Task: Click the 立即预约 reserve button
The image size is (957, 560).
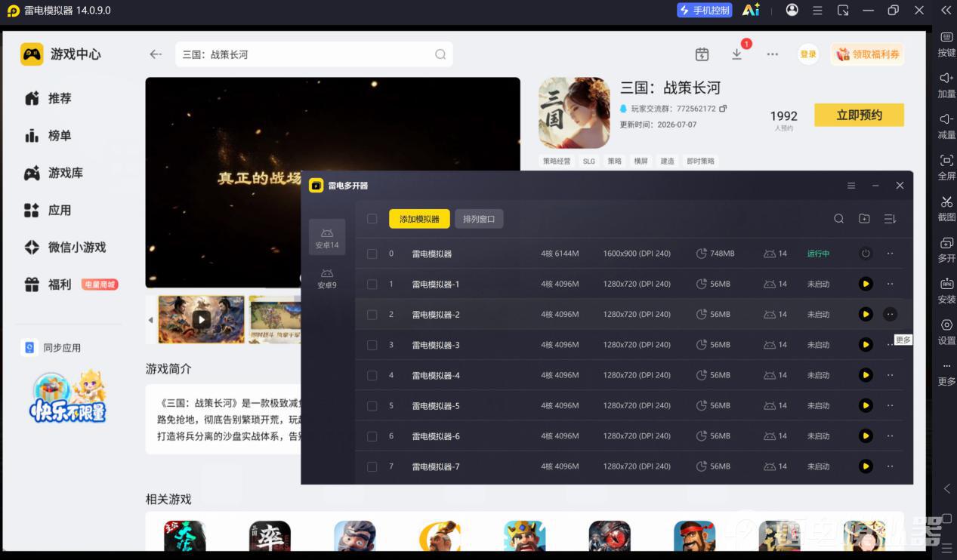Action: (x=859, y=115)
